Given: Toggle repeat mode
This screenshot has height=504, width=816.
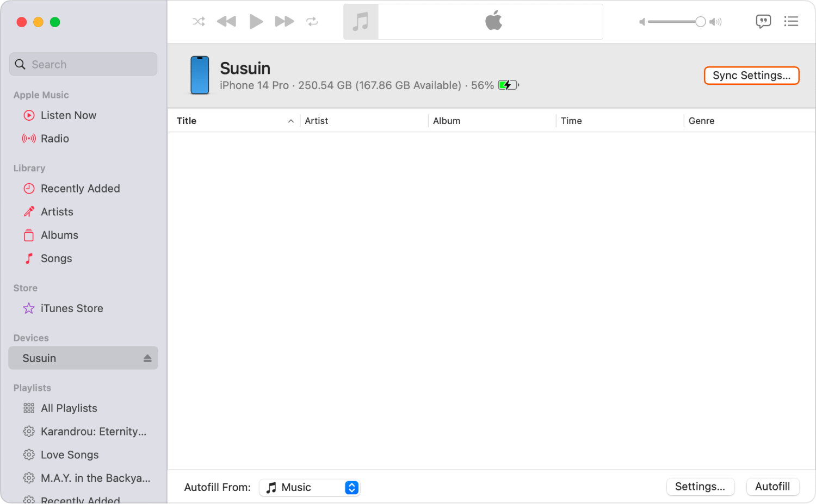Looking at the screenshot, I should pos(312,22).
